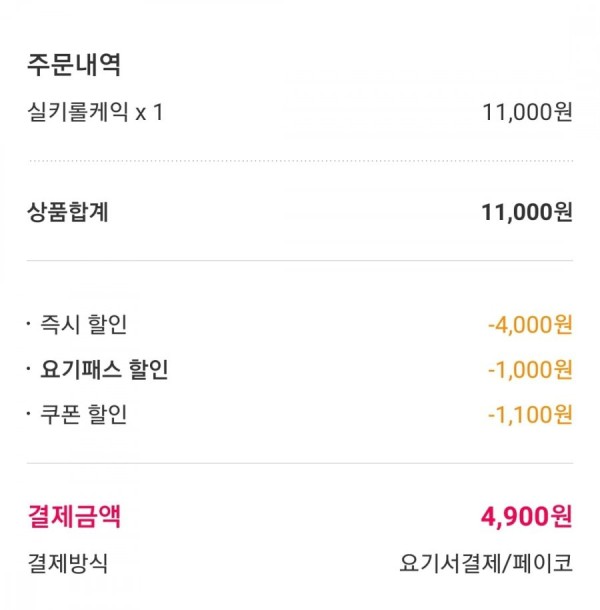Viewport: 600px width, 610px height.
Task: Select the 11,000원 price next to 실키롤케익
Action: (x=527, y=112)
